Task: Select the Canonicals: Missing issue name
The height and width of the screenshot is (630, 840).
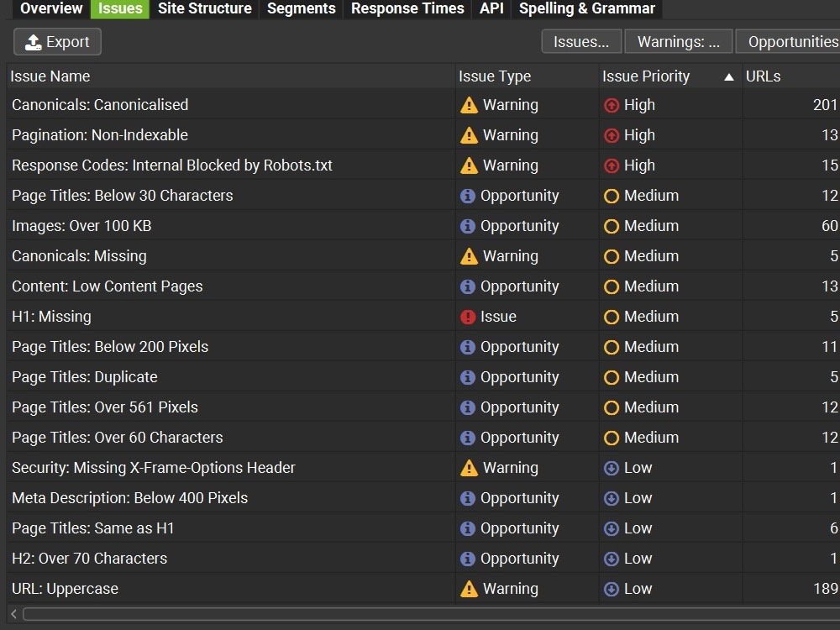Action: point(79,256)
